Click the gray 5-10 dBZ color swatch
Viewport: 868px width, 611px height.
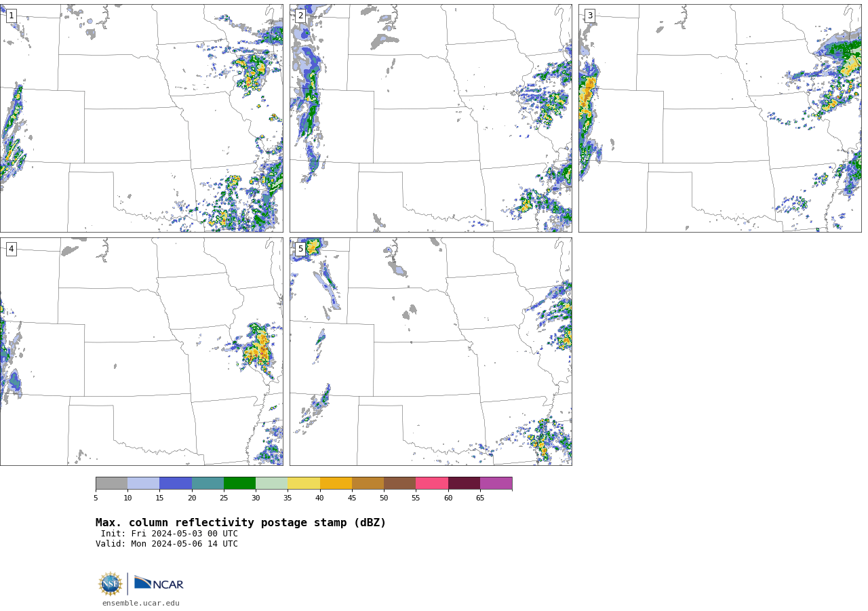point(111,484)
